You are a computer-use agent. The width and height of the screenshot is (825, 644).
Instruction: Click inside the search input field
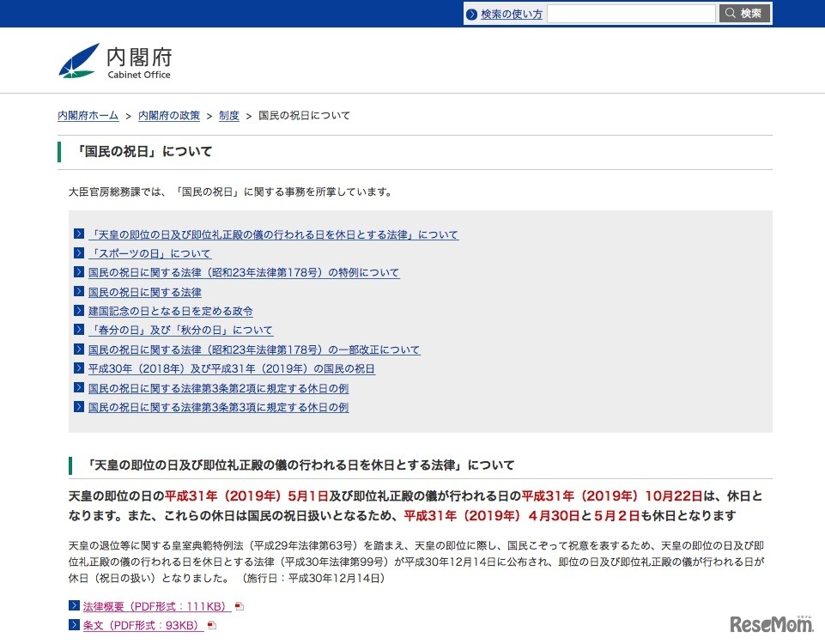(x=631, y=13)
